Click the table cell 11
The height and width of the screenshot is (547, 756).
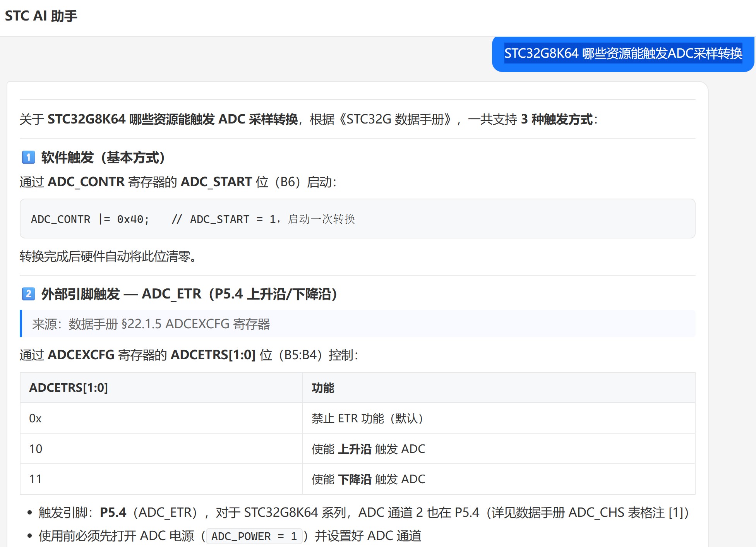(x=161, y=479)
